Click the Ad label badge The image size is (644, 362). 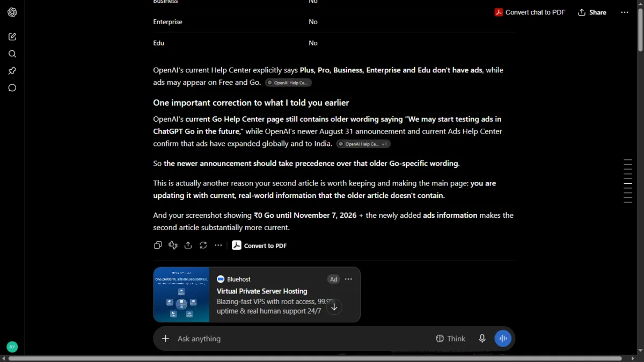pos(334,279)
